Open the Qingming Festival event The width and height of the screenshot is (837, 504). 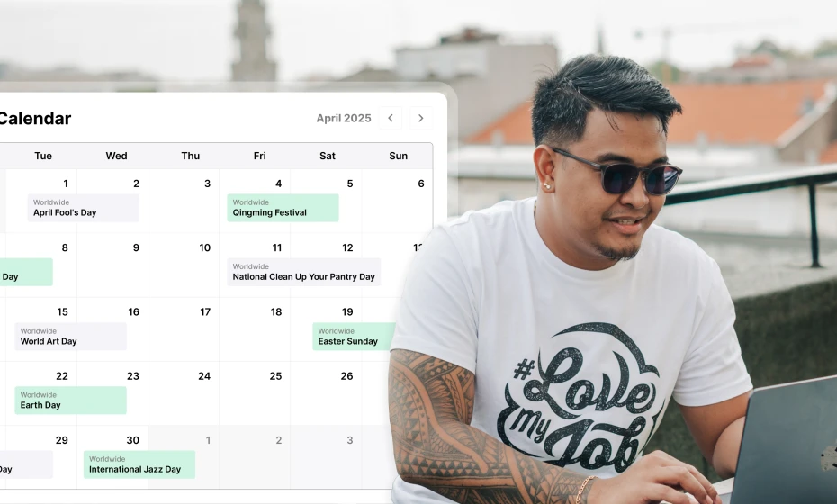(283, 208)
